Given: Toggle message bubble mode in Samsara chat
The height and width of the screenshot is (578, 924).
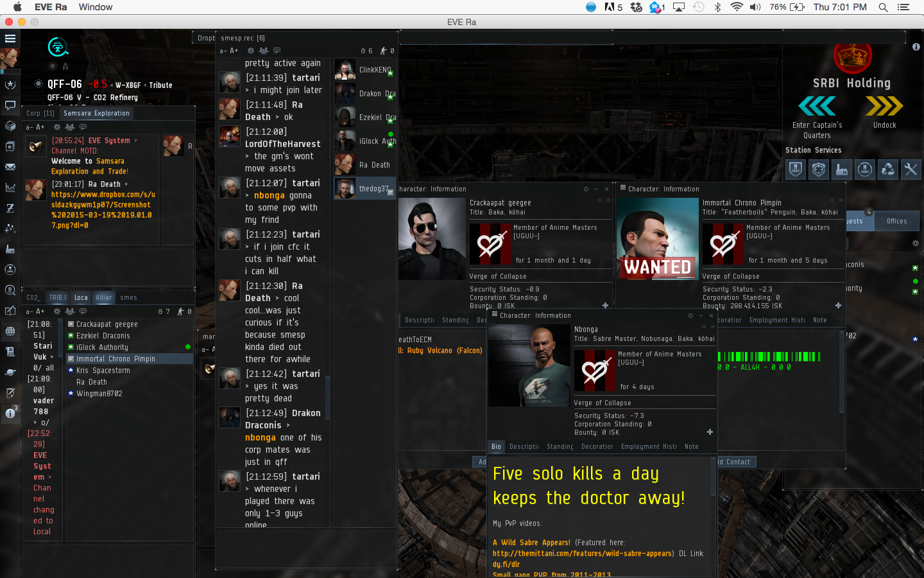Looking at the screenshot, I should (x=83, y=127).
